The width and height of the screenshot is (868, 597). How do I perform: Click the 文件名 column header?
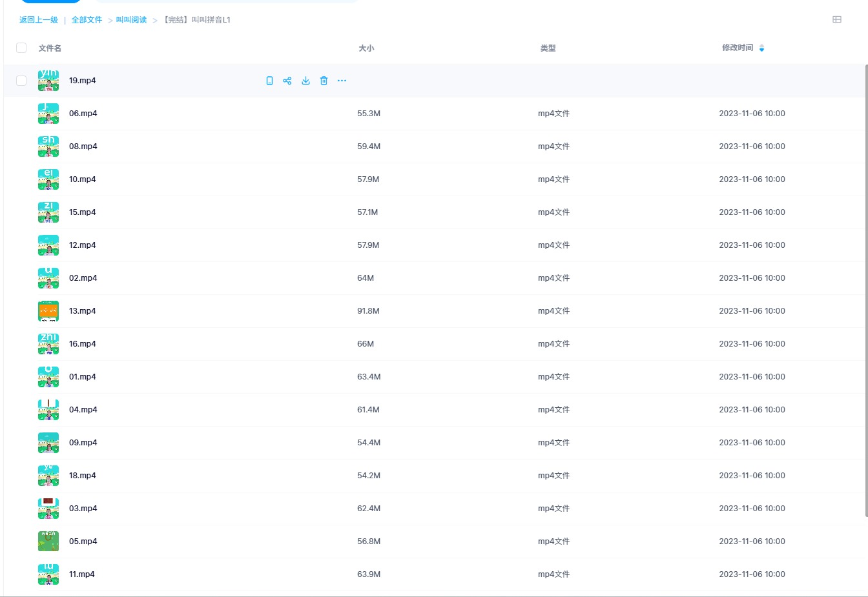pos(50,48)
